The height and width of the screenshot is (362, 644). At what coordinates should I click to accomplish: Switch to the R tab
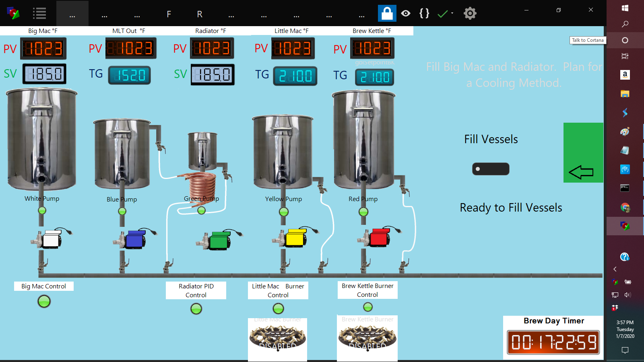click(200, 14)
